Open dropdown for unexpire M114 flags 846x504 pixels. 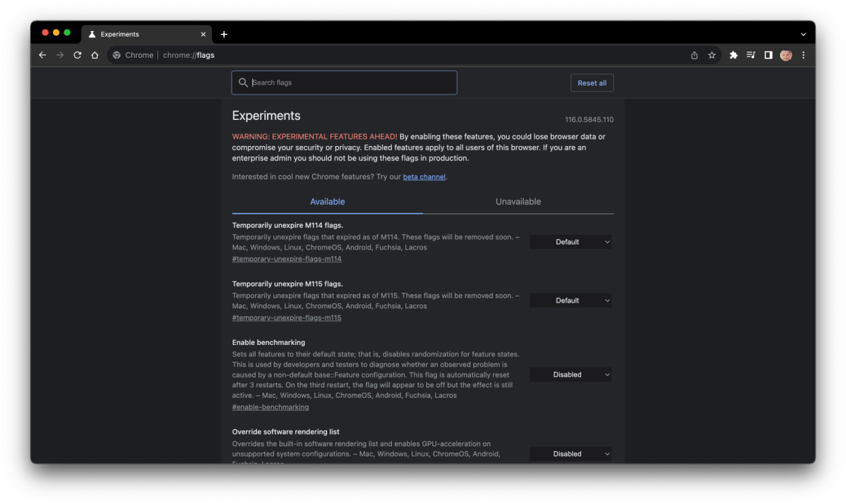[570, 242]
